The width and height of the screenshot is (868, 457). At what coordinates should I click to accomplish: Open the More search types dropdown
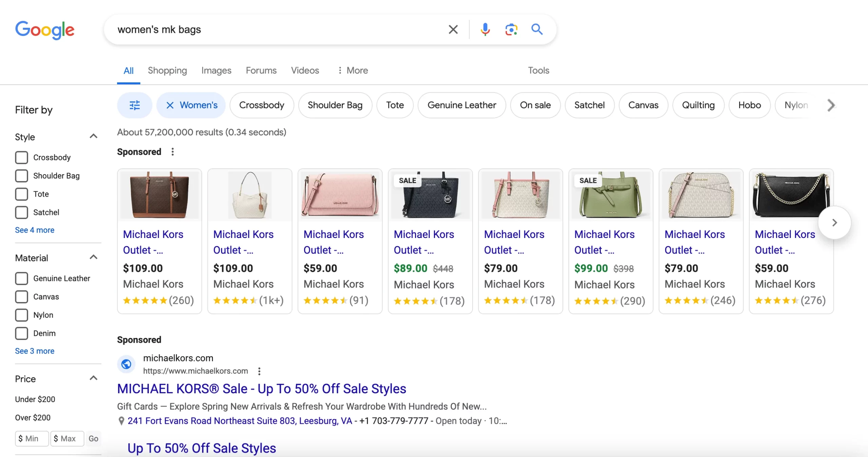[x=353, y=71]
